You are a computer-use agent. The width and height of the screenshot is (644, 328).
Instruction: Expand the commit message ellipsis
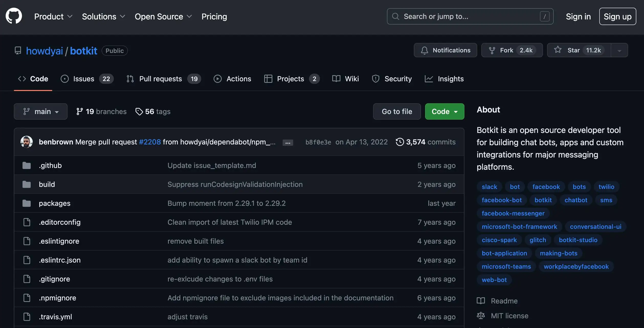pyautogui.click(x=288, y=142)
